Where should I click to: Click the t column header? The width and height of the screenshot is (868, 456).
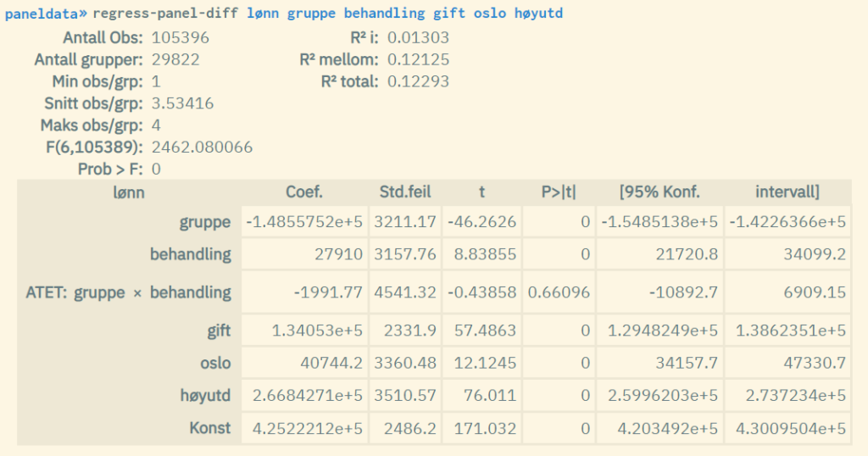[x=481, y=192]
